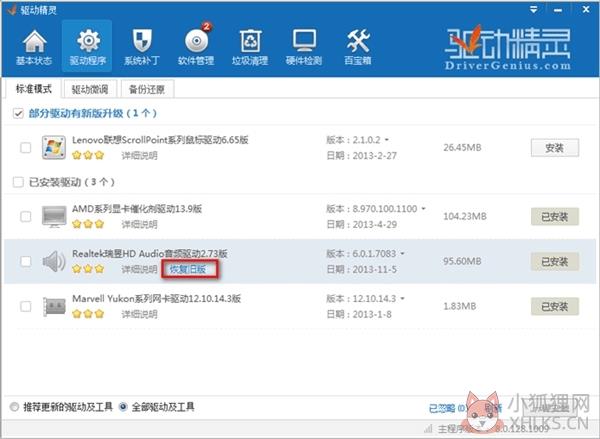Click the 恢复旧版 link for Realtek
Viewport: 600px width, 439px height.
188,269
